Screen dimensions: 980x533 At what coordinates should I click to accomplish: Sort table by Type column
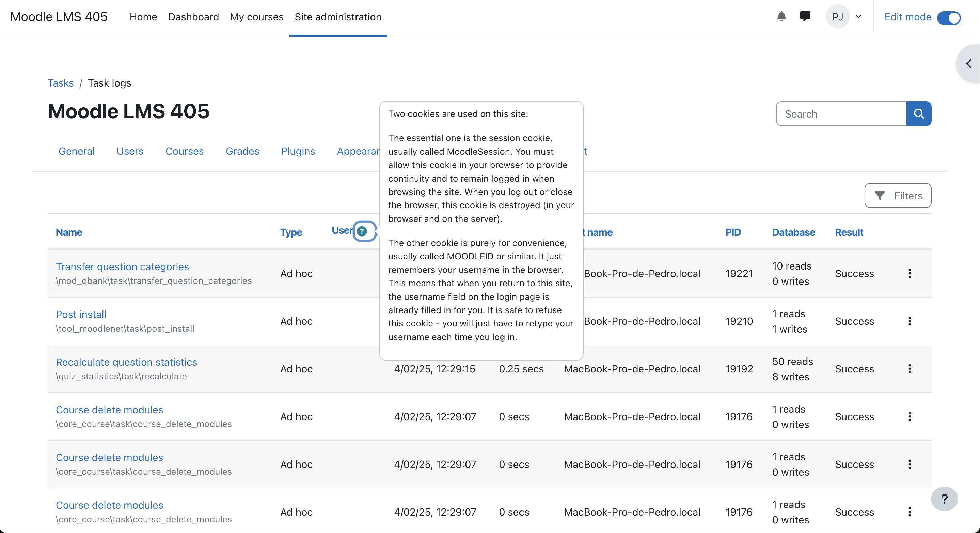pyautogui.click(x=291, y=232)
